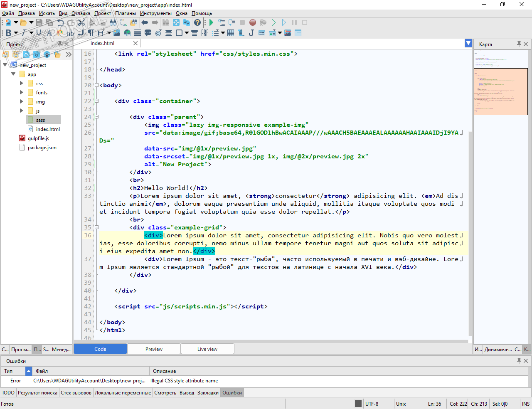The height and width of the screenshot is (409, 532).
Task: Click the PRE preformatted text icon
Action: tap(204, 33)
